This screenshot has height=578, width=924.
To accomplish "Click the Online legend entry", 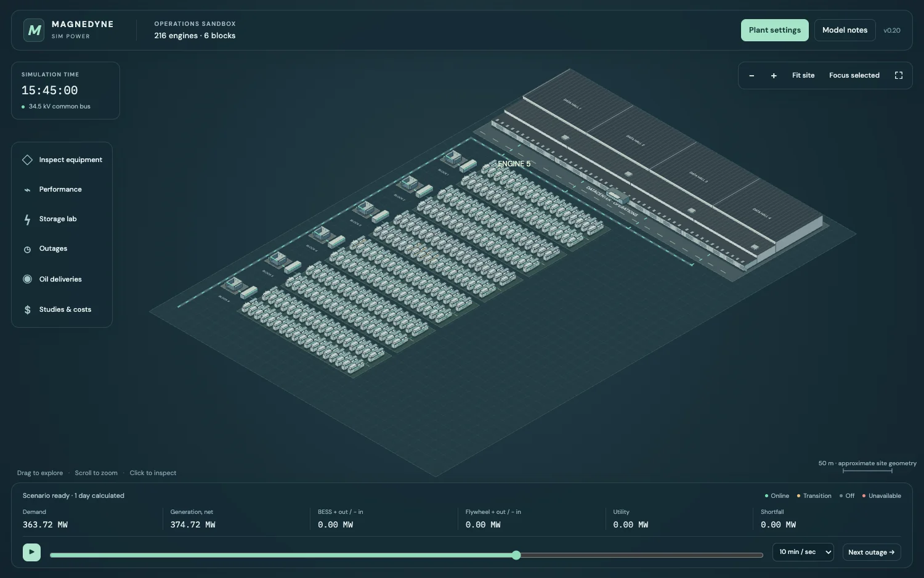I will [777, 496].
